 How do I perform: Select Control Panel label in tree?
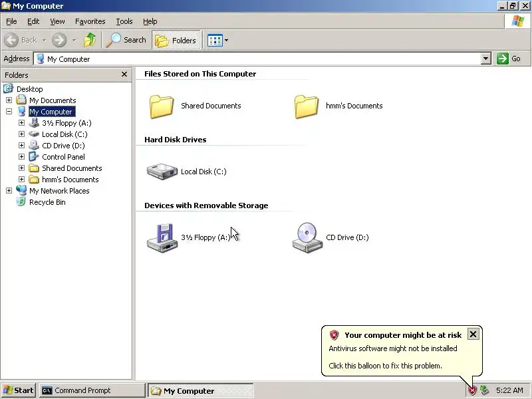pos(63,157)
